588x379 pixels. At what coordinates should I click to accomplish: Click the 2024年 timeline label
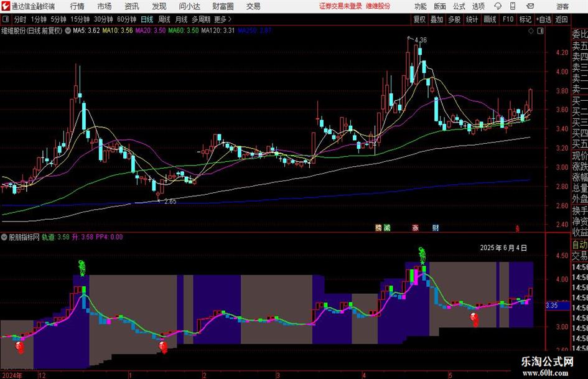(12, 375)
